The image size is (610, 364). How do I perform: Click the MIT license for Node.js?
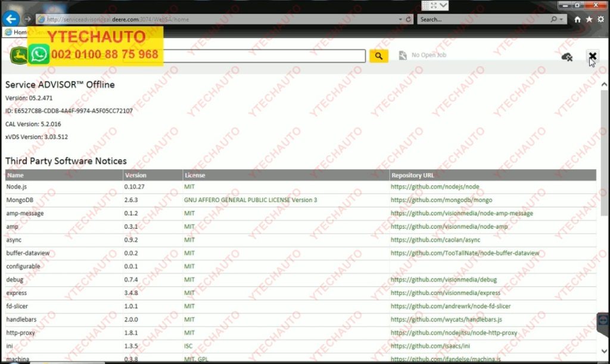pos(189,186)
